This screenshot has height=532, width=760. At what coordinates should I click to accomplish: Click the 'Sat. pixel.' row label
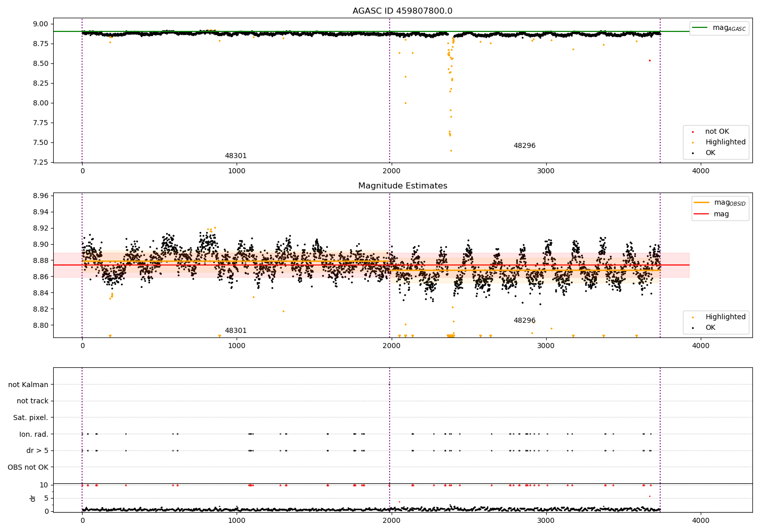click(31, 417)
